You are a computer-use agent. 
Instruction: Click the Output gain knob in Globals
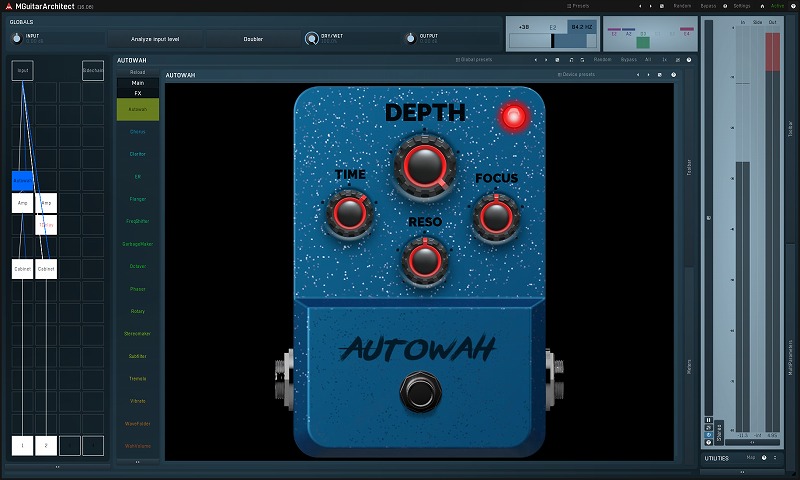410,38
